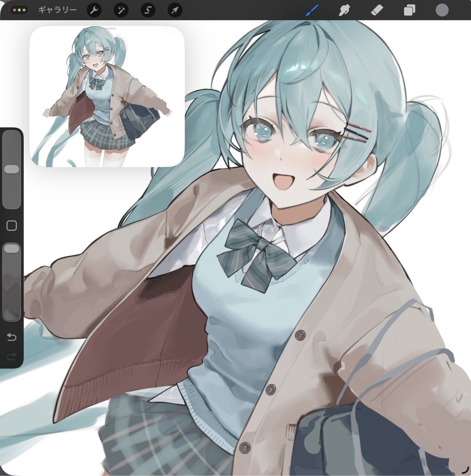The width and height of the screenshot is (471, 476).
Task: Redo the last action
Action: (x=12, y=357)
